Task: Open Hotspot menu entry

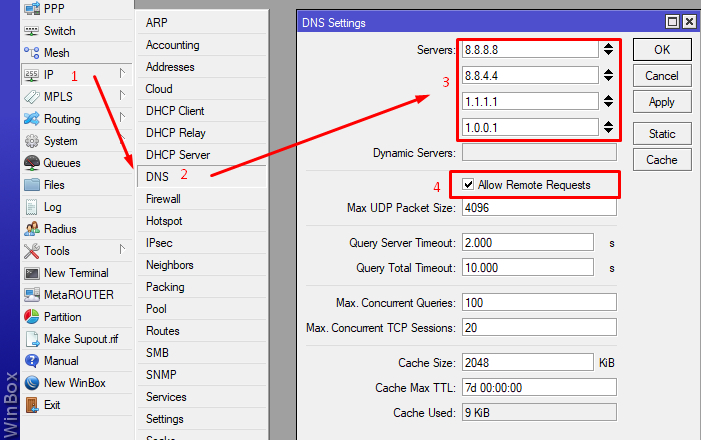Action: (202, 220)
